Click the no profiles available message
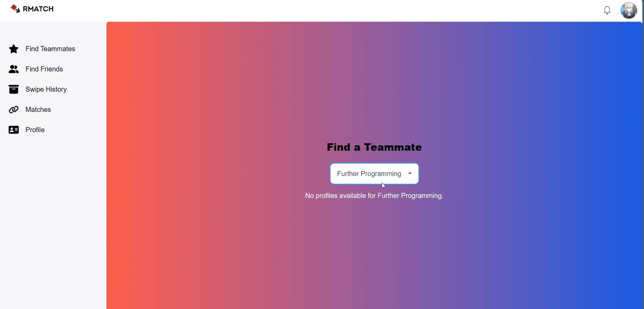The height and width of the screenshot is (309, 644). pos(374,196)
